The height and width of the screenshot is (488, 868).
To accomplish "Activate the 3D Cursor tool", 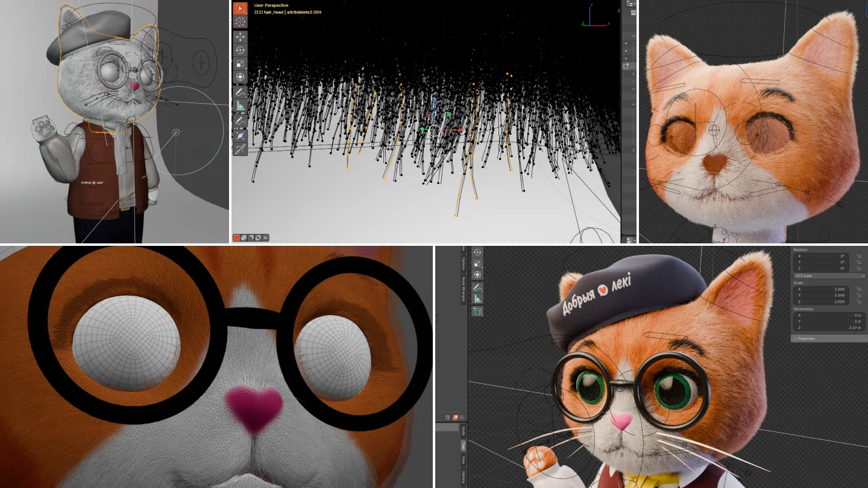I will (x=240, y=22).
